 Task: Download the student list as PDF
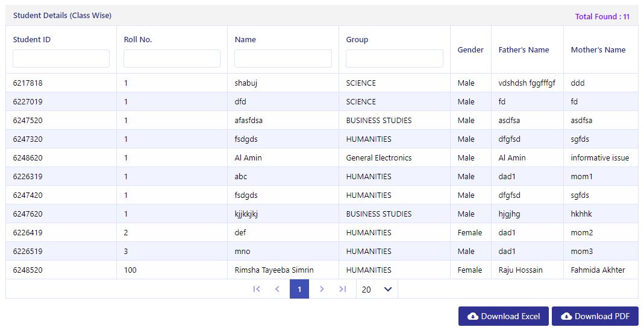(595, 316)
